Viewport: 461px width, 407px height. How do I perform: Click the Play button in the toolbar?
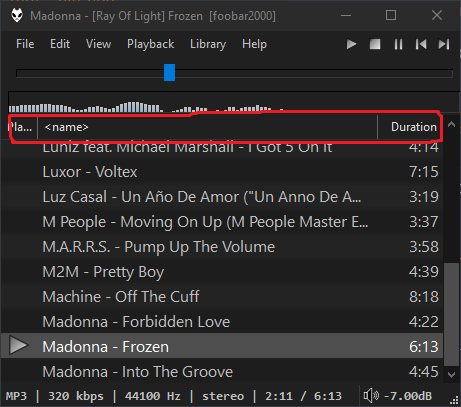(x=351, y=44)
